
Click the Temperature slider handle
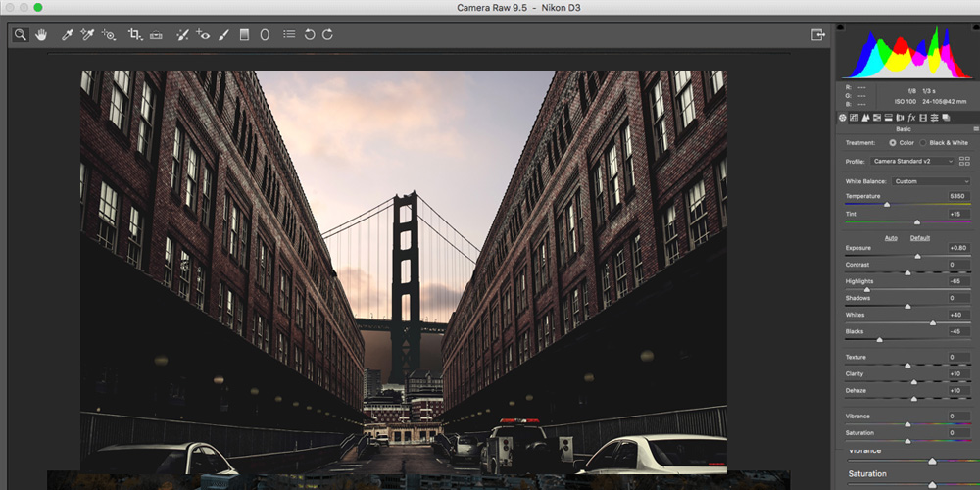coord(886,205)
